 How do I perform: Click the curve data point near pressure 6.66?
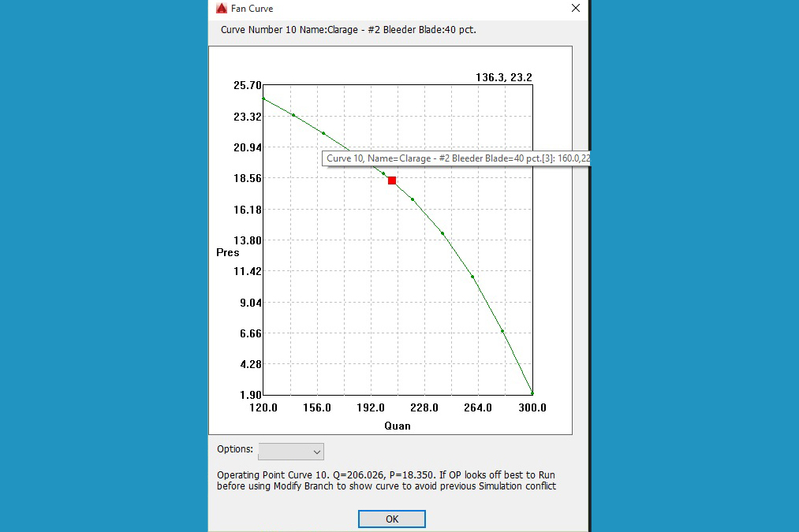point(502,331)
